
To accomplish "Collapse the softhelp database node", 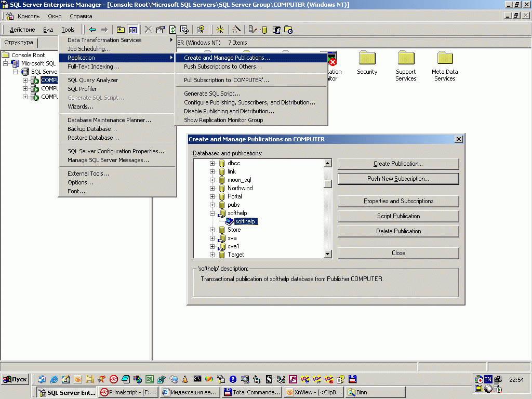I will 212,213.
